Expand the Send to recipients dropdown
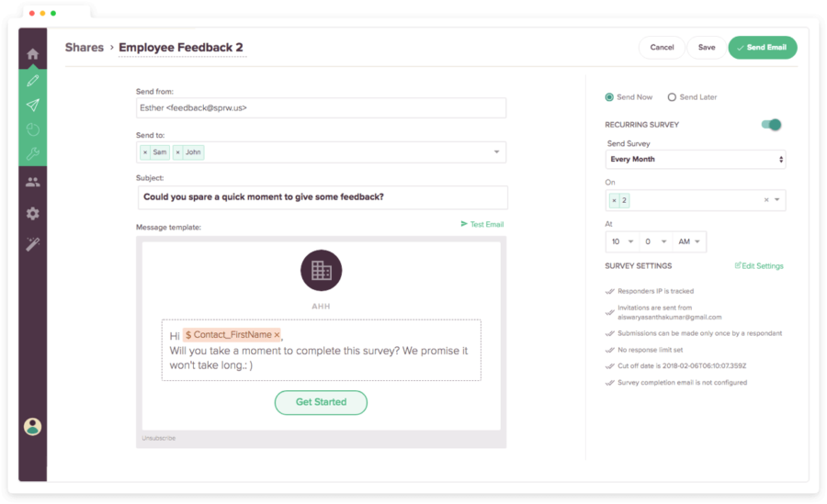827x504 pixels. coord(497,152)
